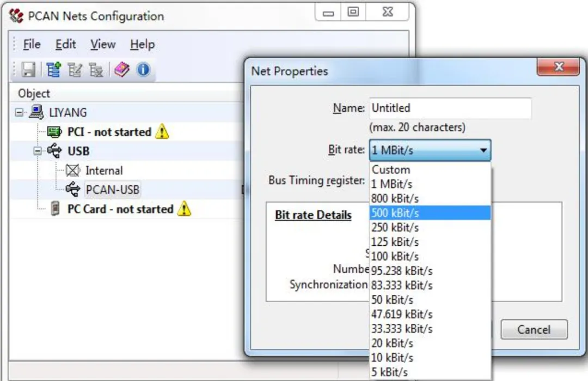
Task: Select the PCAN-USB tree item
Action: coord(113,190)
